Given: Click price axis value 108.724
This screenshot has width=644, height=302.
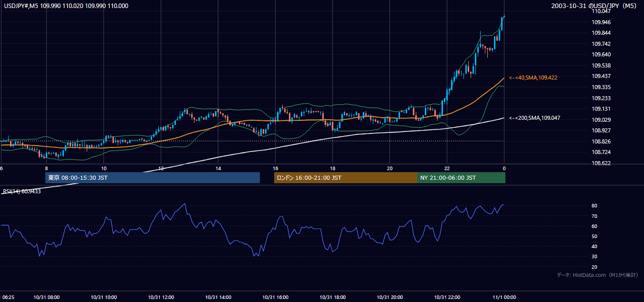Looking at the screenshot, I should pyautogui.click(x=602, y=152).
